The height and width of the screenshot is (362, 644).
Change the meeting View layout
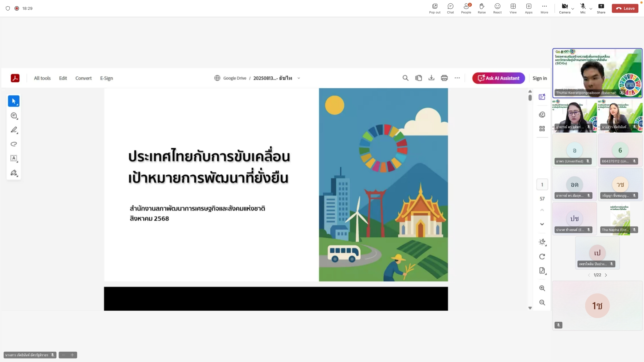(513, 8)
